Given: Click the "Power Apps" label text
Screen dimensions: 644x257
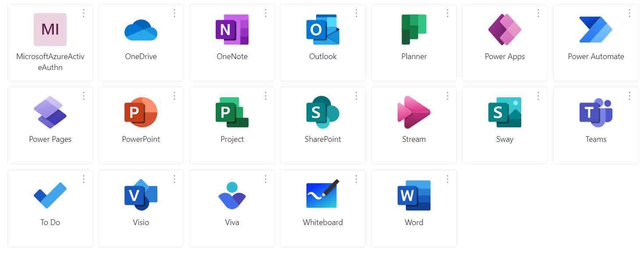Looking at the screenshot, I should (x=505, y=56).
